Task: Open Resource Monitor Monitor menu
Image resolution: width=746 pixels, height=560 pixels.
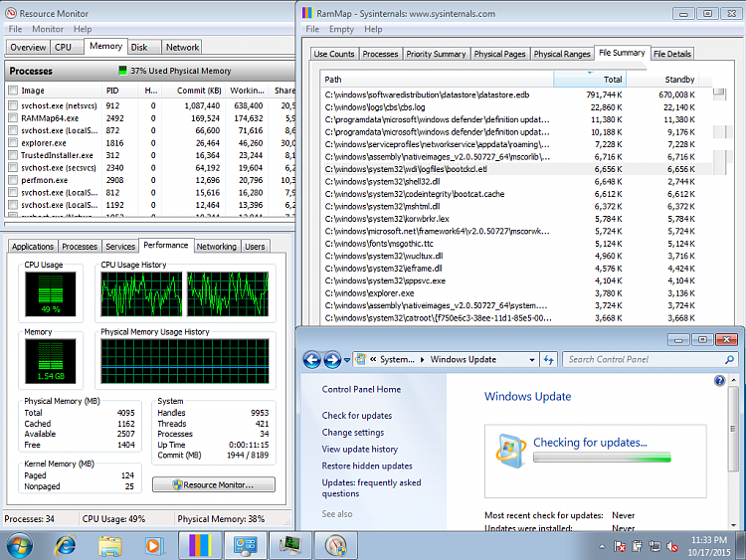Action: (48, 29)
